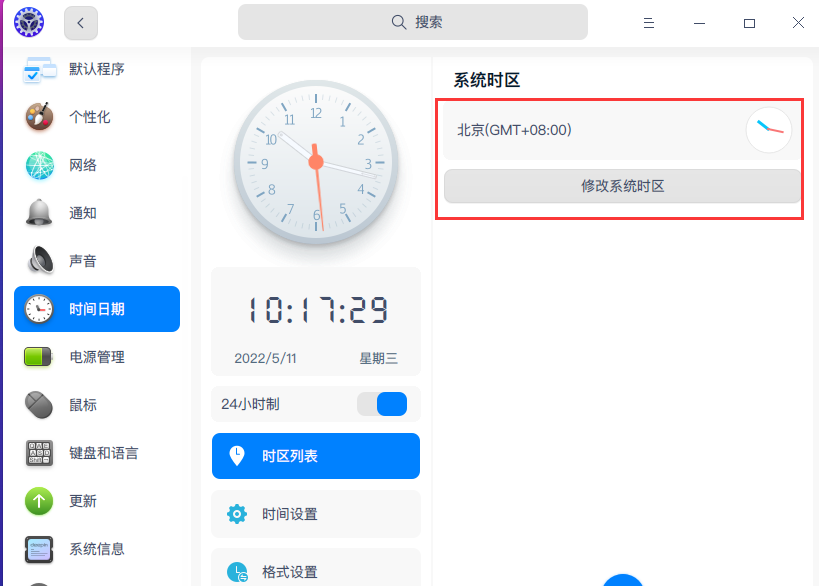Click the Default Programs (默认程序) icon
The height and width of the screenshot is (586, 819).
[x=39, y=69]
